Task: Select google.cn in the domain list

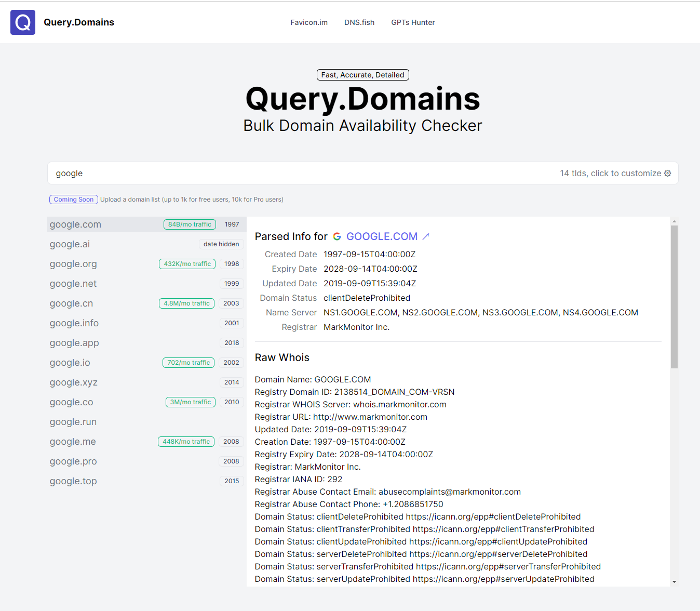Action: point(147,303)
